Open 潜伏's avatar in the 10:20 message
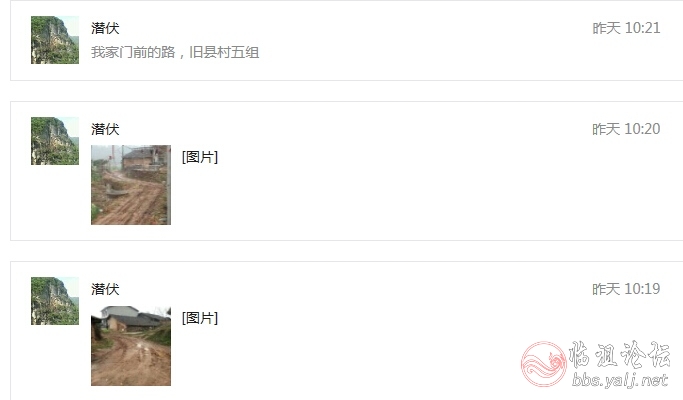 point(55,141)
